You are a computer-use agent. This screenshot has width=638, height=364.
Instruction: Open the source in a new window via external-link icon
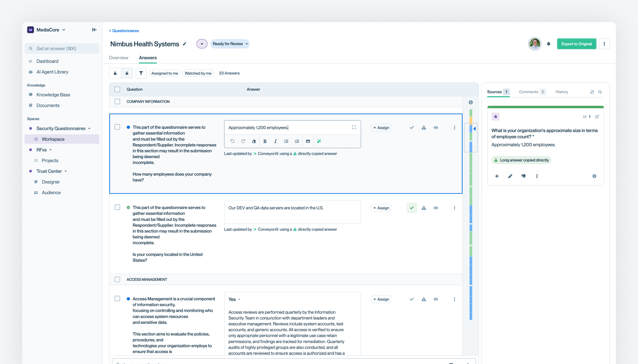click(598, 116)
